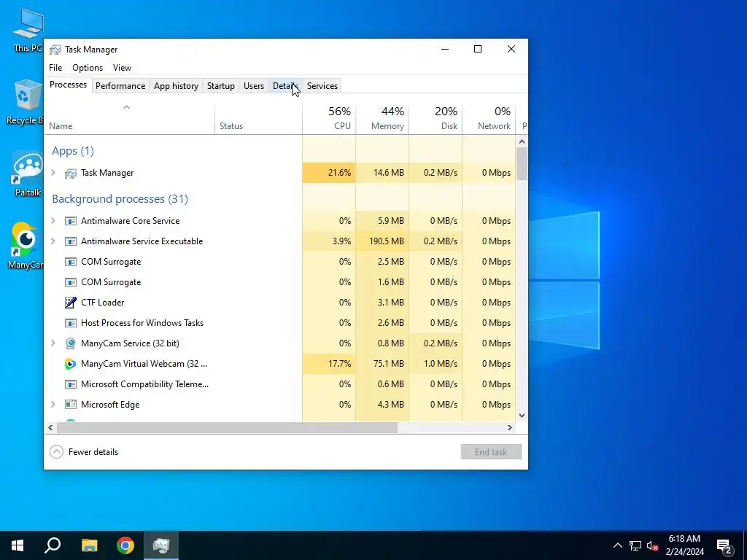The width and height of the screenshot is (747, 560).
Task: Click the End task button
Action: [491, 452]
